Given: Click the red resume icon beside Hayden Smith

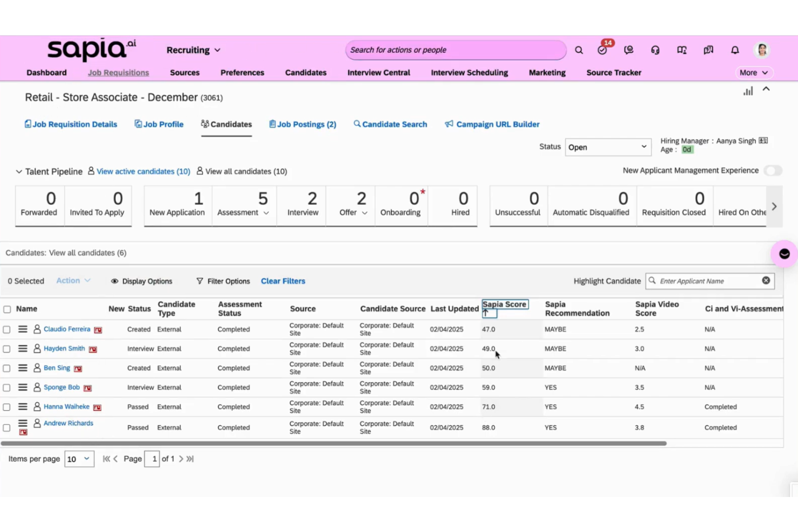Looking at the screenshot, I should pyautogui.click(x=93, y=349).
